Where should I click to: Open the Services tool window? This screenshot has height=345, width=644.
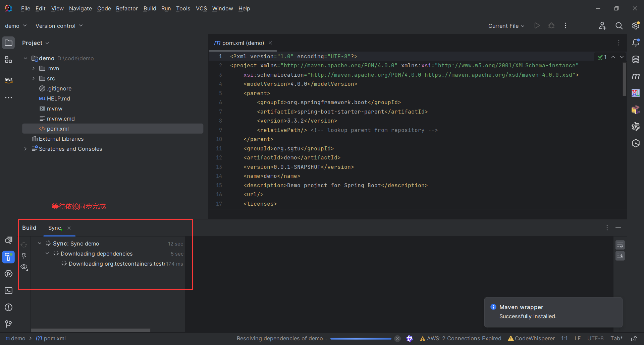(9, 274)
